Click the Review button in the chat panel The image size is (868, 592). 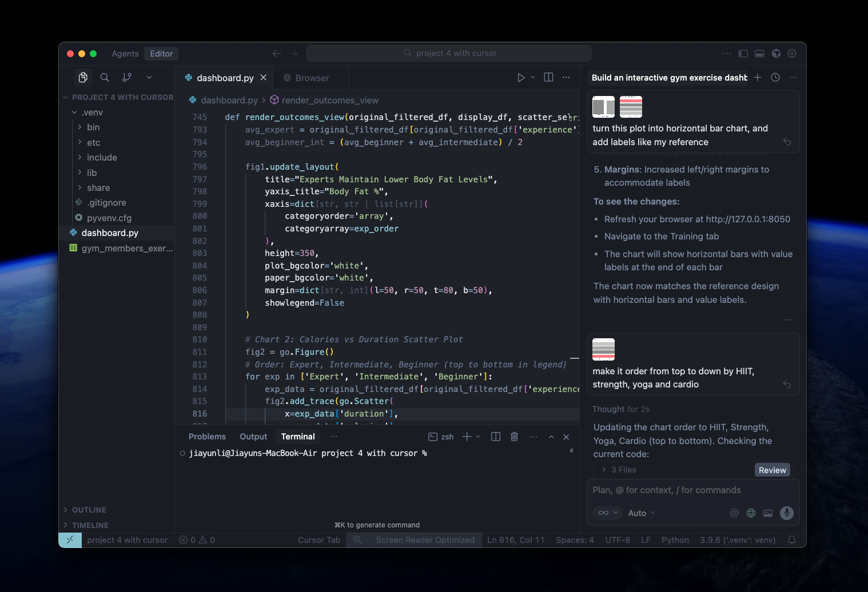(x=772, y=469)
